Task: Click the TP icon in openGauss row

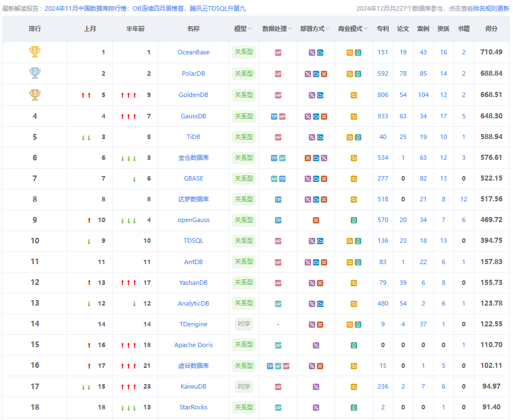Action: (278, 220)
